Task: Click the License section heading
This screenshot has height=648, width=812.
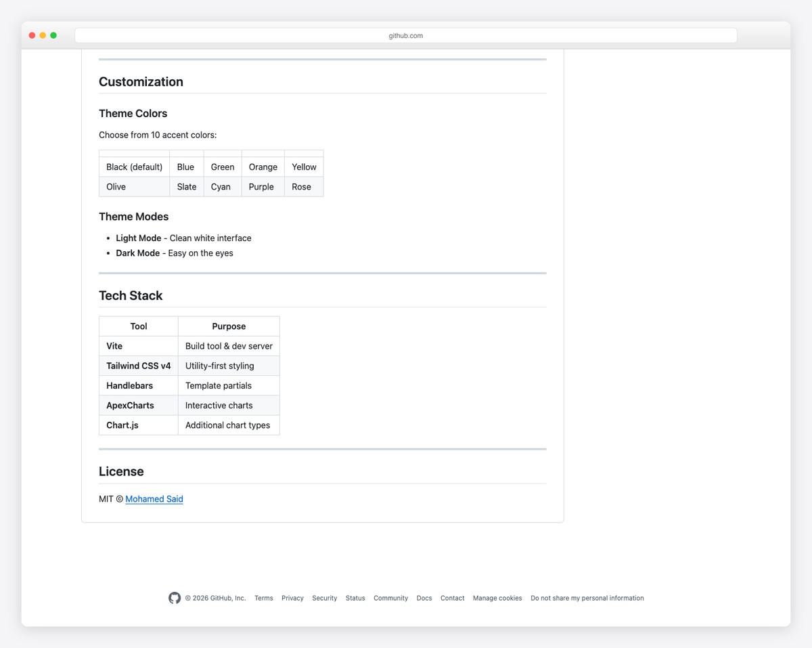Action: pyautogui.click(x=121, y=471)
